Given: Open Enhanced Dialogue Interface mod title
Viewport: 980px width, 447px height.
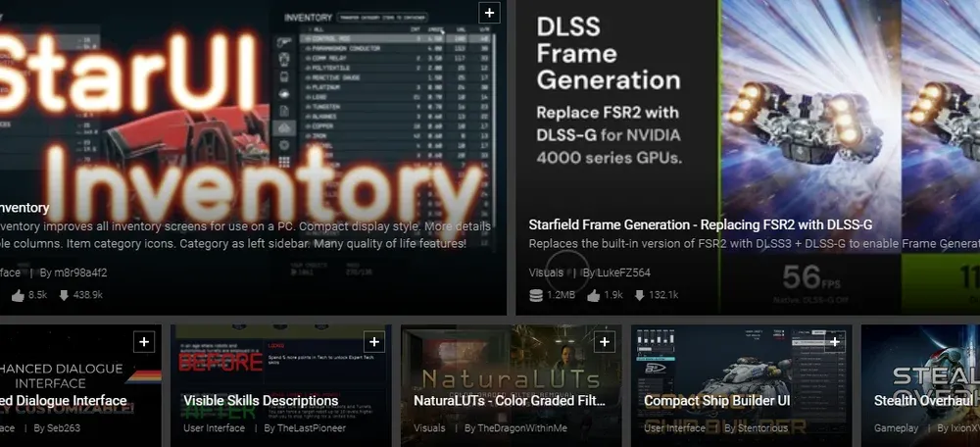Looking at the screenshot, I should point(63,401).
